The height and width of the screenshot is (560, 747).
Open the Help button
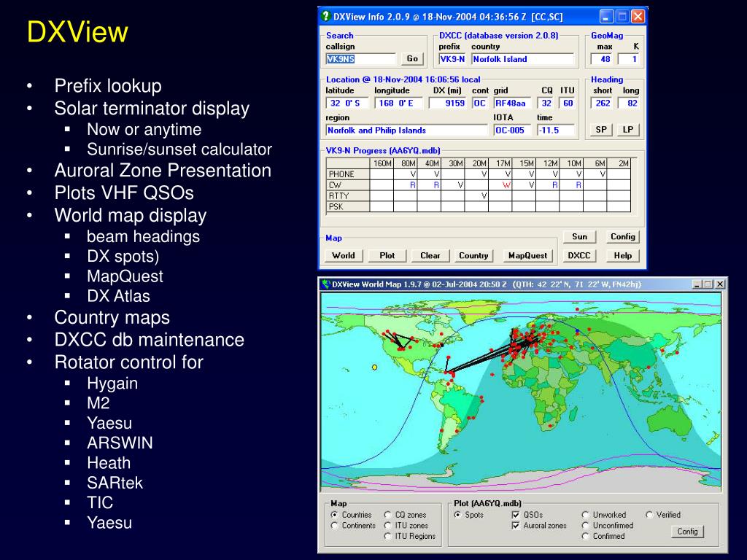click(623, 256)
